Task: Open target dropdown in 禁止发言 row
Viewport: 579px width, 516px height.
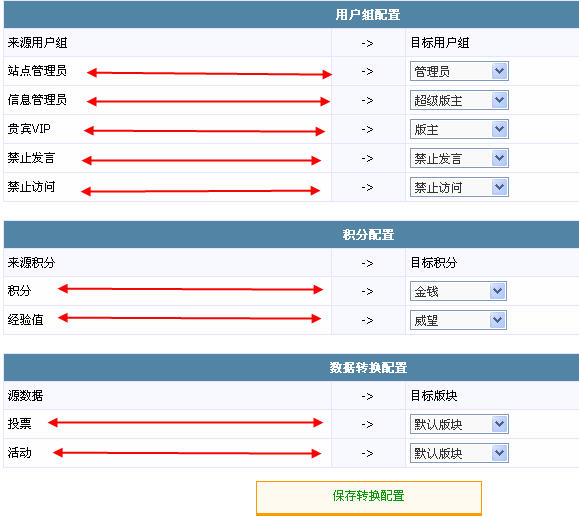Action: [x=459, y=158]
